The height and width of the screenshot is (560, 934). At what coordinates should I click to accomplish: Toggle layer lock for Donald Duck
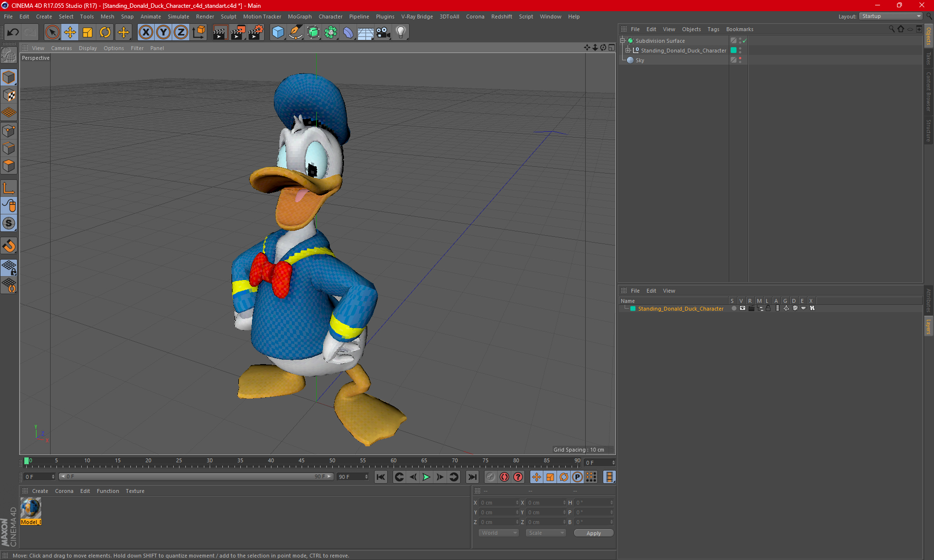pyautogui.click(x=768, y=308)
